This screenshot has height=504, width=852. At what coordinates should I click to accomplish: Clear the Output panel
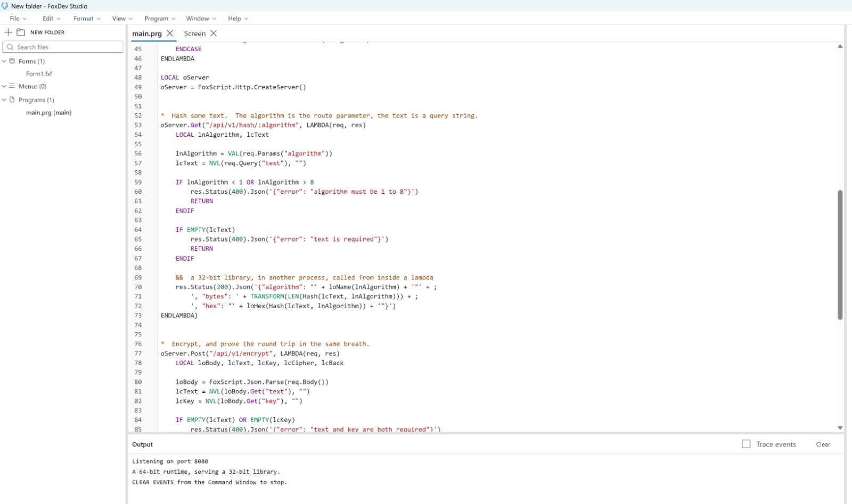823,444
